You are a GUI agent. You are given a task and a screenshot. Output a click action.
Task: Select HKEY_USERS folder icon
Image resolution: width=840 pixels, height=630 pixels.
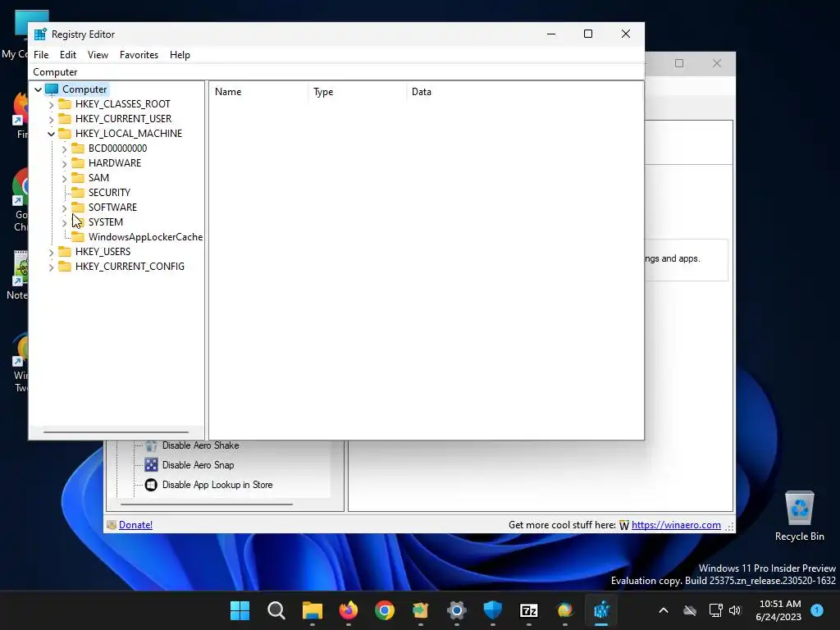coord(65,251)
